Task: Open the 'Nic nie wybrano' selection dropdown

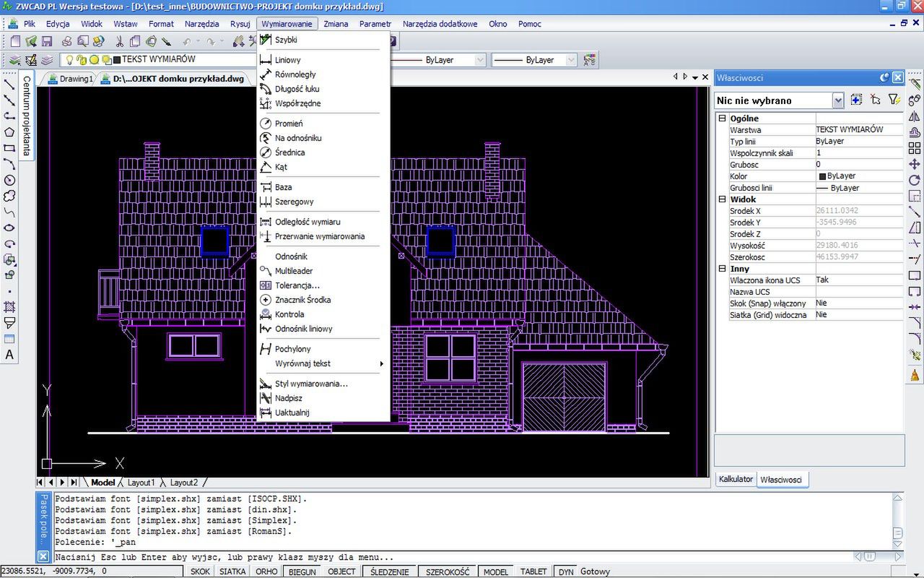Action: [x=838, y=100]
